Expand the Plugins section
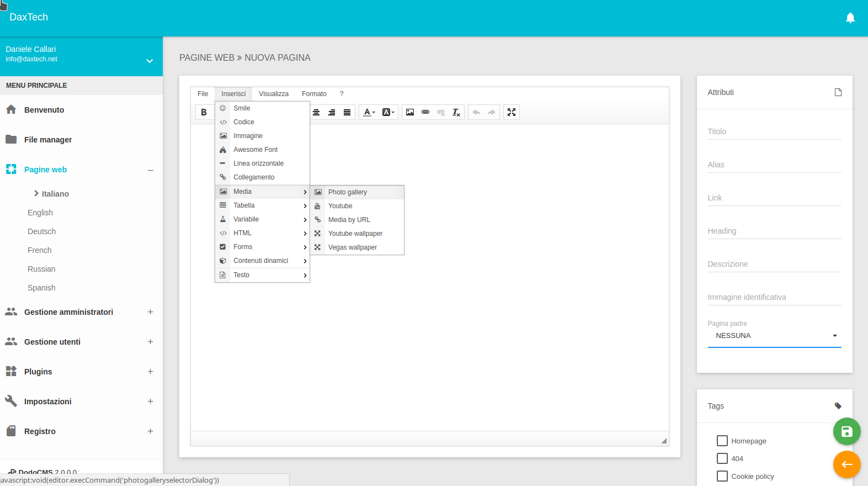Screen dimensions: 868x486 coord(150,372)
